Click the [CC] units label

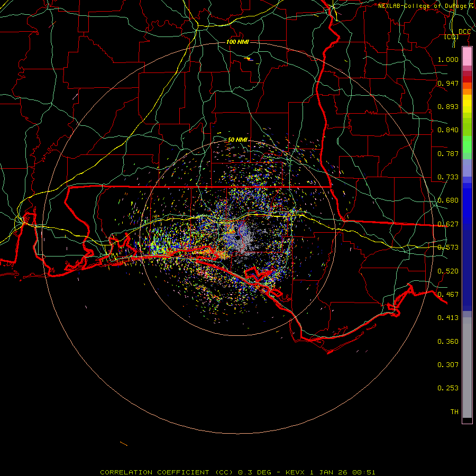452,36
